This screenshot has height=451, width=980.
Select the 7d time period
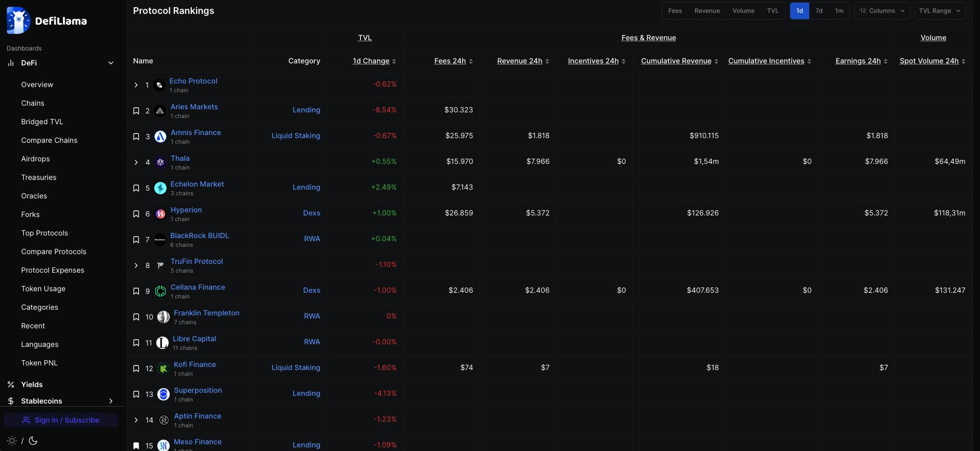click(819, 11)
